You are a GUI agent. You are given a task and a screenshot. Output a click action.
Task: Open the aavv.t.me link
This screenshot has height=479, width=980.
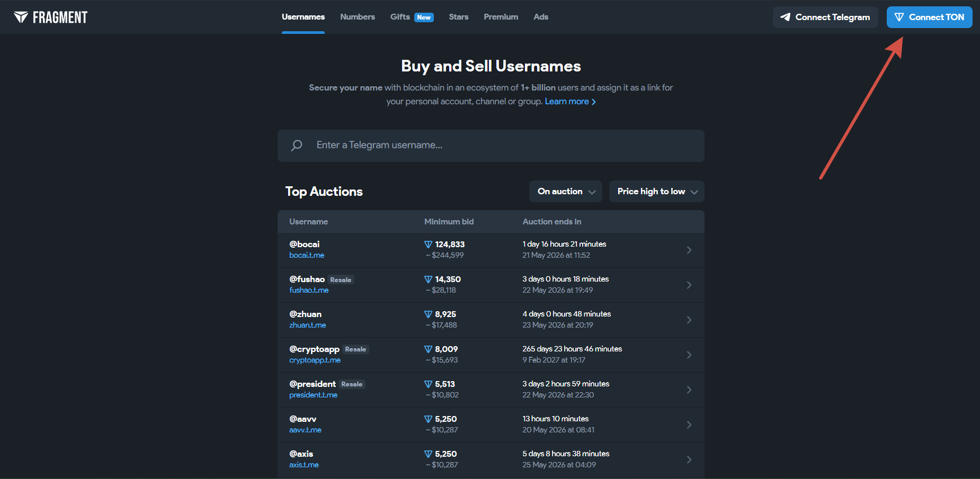click(x=306, y=430)
